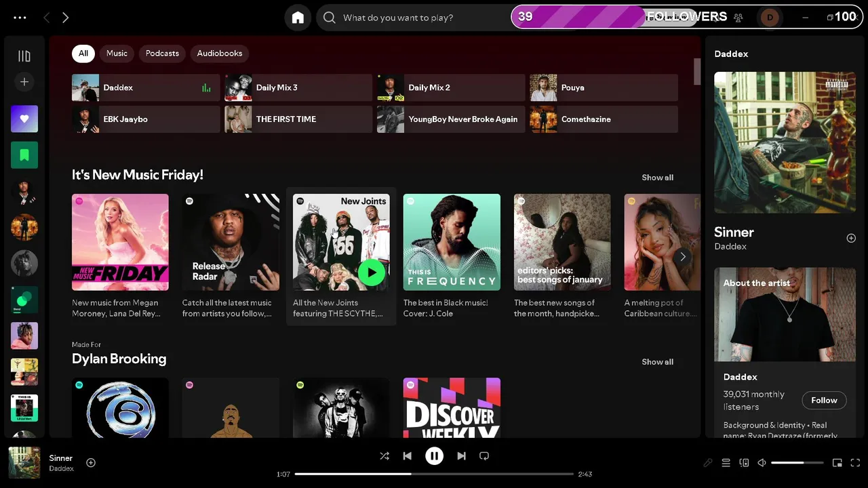Go back with the left arrow
Viewport: 868px width, 488px height.
pyautogui.click(x=46, y=18)
